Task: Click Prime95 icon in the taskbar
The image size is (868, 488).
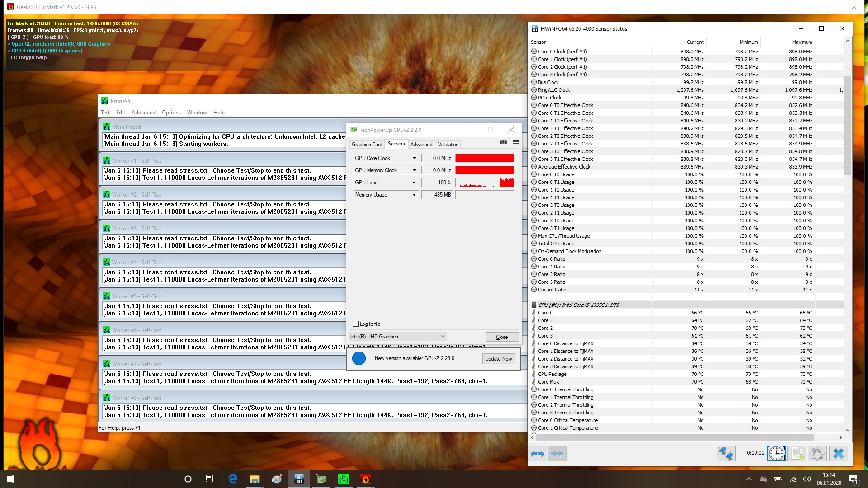Action: point(344,479)
